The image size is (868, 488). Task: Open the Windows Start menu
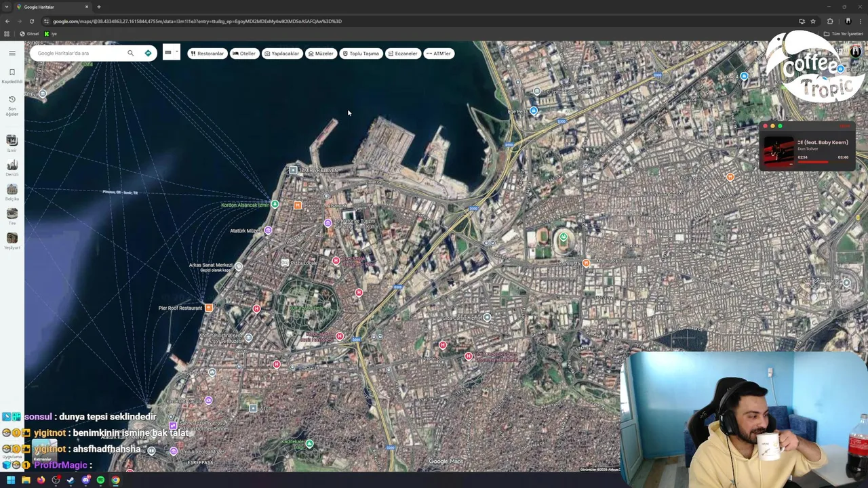(10, 480)
